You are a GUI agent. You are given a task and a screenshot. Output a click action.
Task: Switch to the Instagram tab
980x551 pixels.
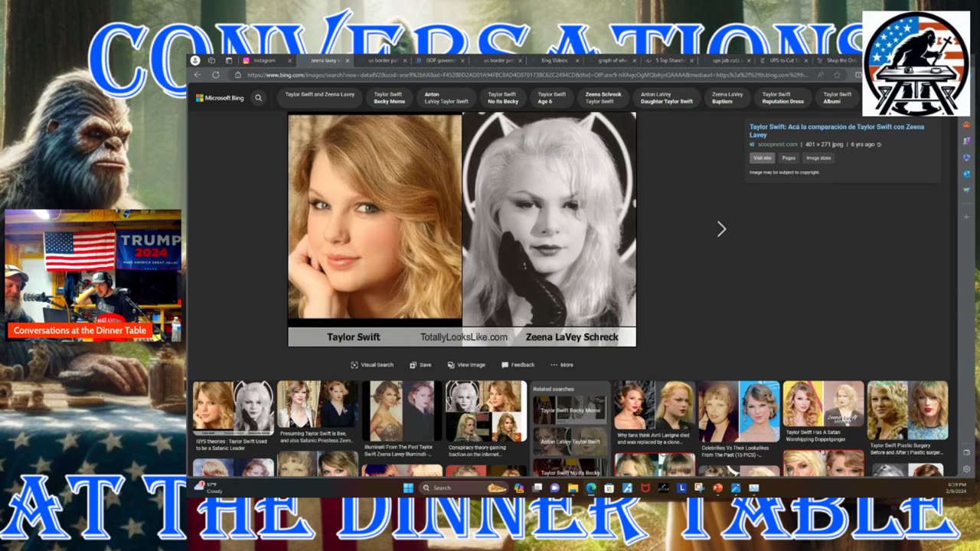267,60
